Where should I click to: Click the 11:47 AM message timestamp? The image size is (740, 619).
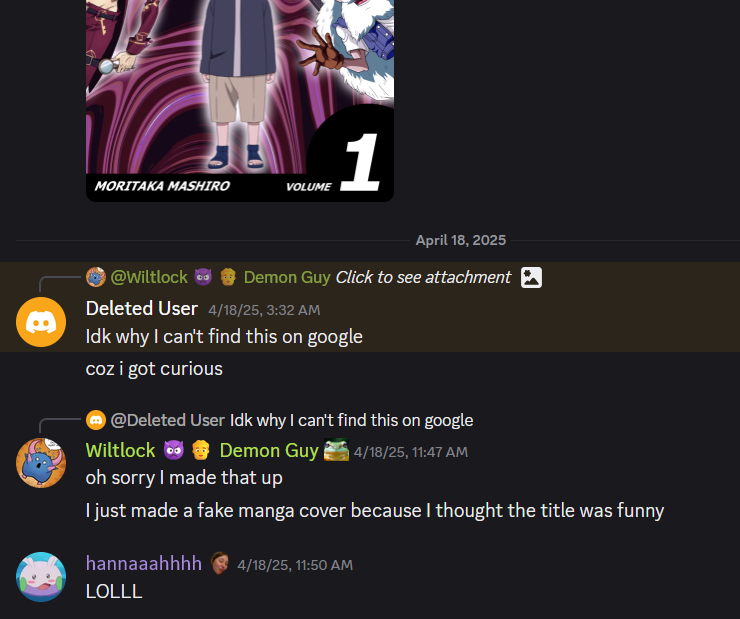coord(411,452)
